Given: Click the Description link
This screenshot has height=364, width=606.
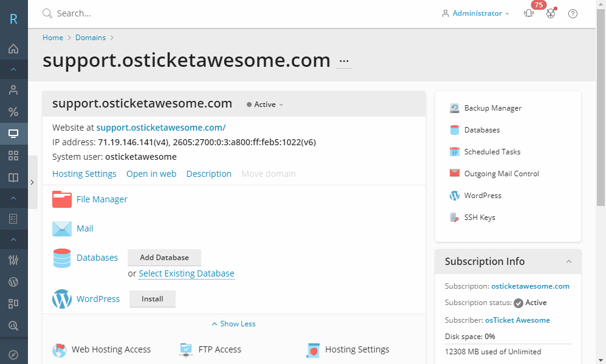Looking at the screenshot, I should click(x=208, y=174).
